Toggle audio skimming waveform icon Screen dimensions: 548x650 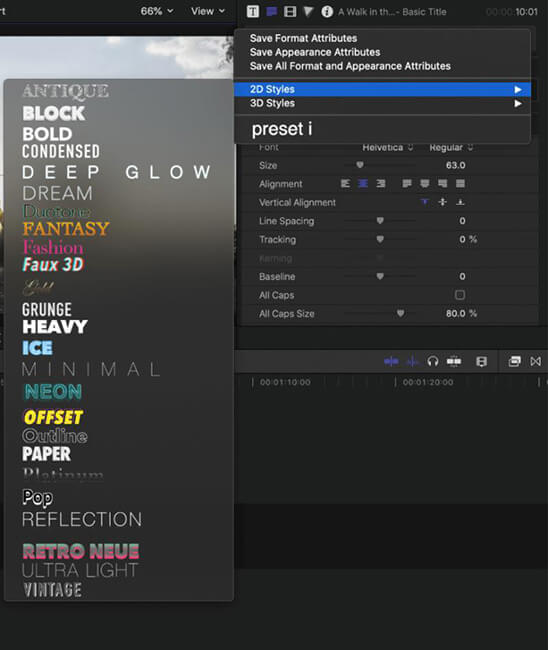pos(412,361)
